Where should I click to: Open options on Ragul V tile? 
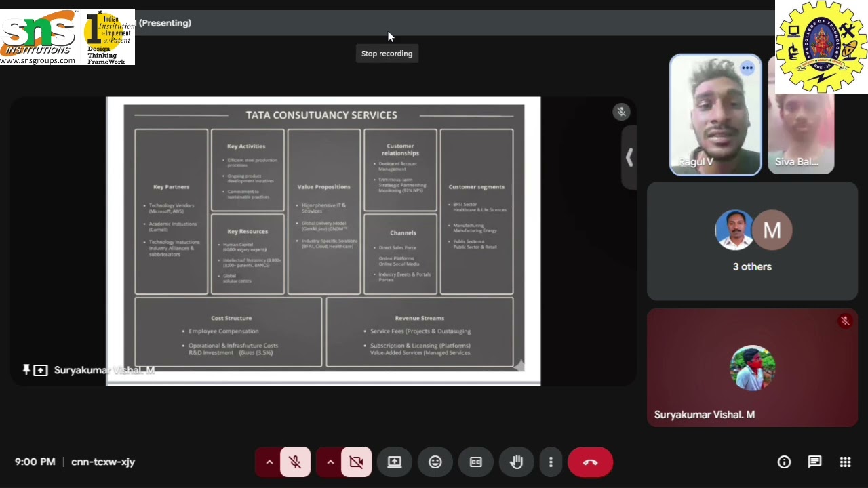tap(747, 68)
